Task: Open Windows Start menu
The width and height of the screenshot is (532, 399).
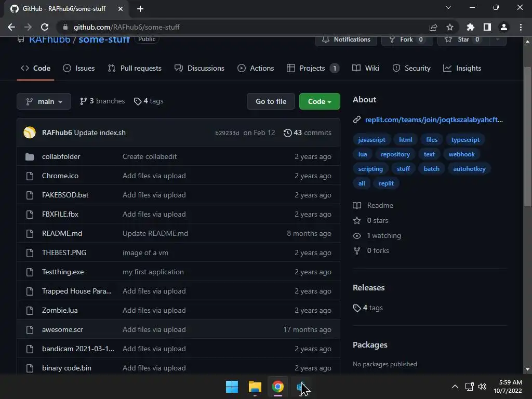Action: (x=232, y=387)
